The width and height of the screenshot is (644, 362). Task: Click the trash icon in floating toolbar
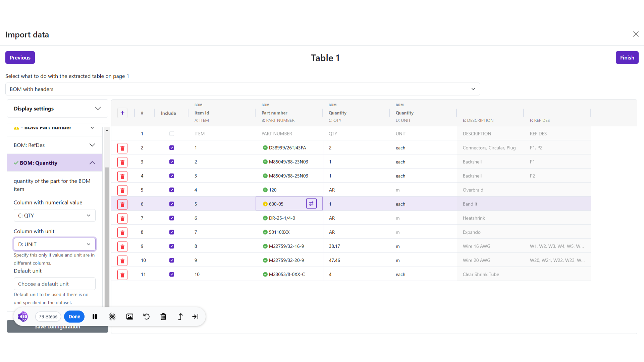163,316
